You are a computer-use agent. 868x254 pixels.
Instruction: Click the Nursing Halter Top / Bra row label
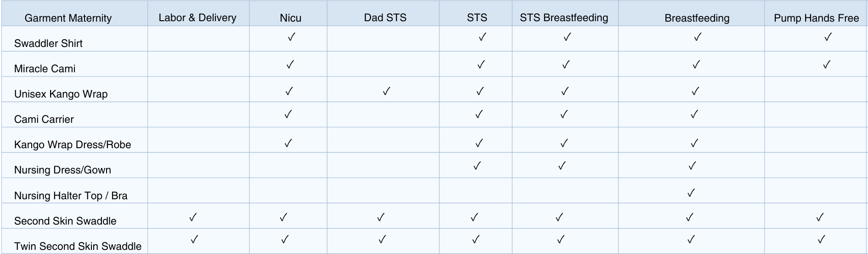tap(71, 196)
